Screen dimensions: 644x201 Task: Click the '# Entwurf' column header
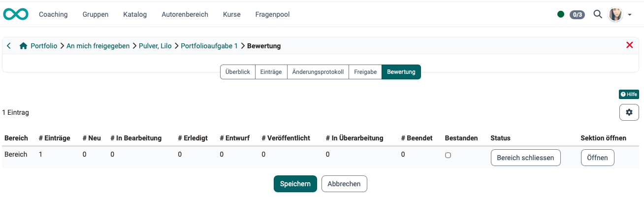click(234, 138)
